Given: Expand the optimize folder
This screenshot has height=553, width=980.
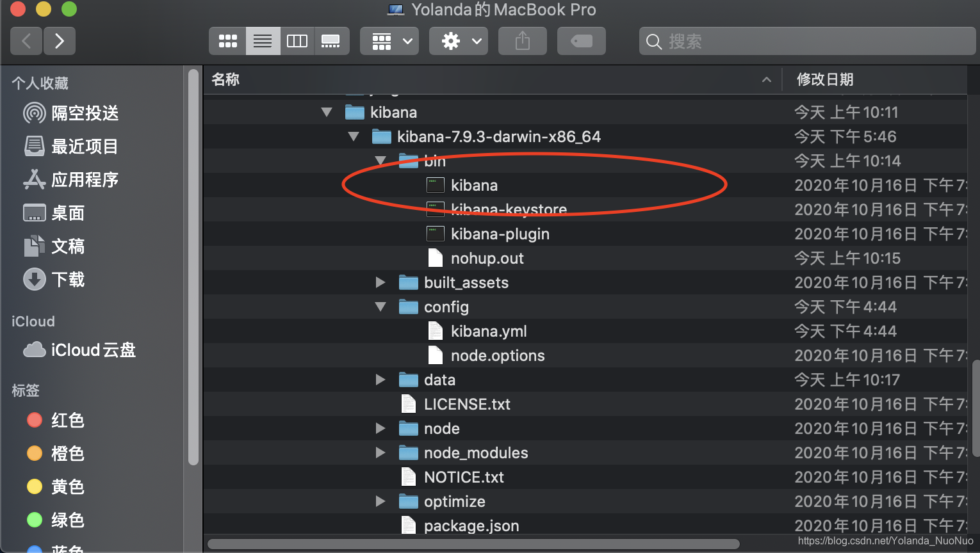Looking at the screenshot, I should (380, 502).
